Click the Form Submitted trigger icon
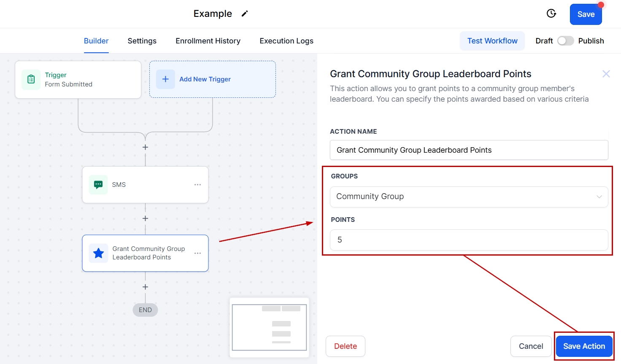Viewport: 621px width, 364px height. pos(31,79)
